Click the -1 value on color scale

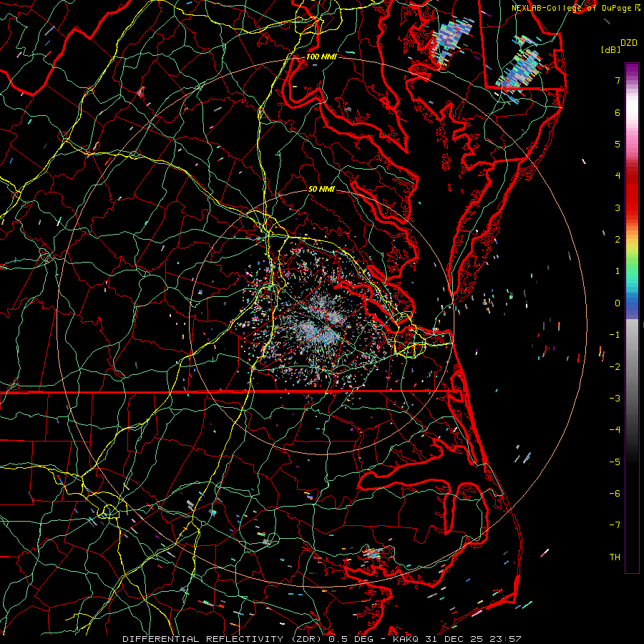[615, 335]
